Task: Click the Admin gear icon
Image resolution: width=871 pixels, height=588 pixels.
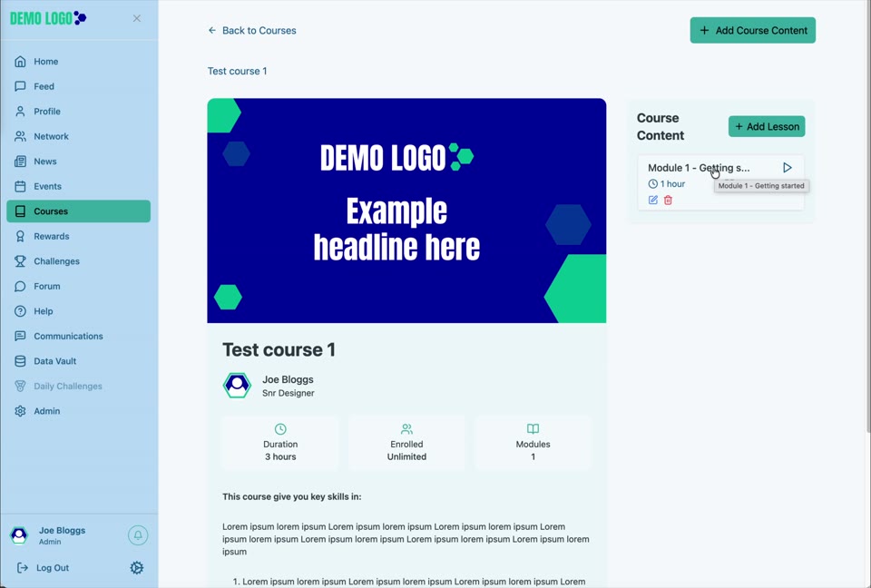Action: pos(20,411)
